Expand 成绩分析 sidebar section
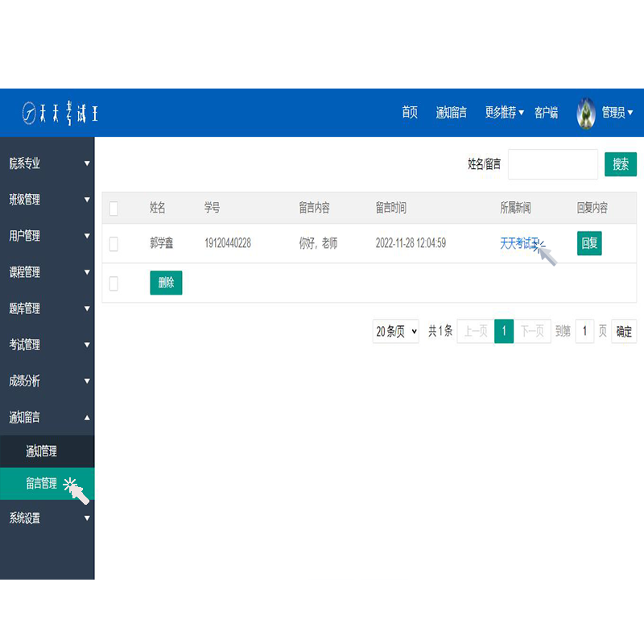The height and width of the screenshot is (644, 644). [x=47, y=381]
